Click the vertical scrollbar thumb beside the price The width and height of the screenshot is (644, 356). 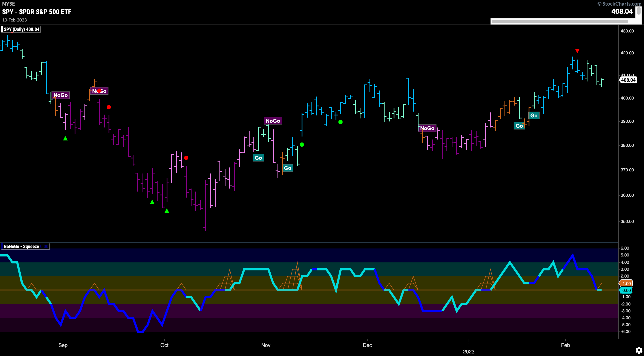(x=639, y=11)
